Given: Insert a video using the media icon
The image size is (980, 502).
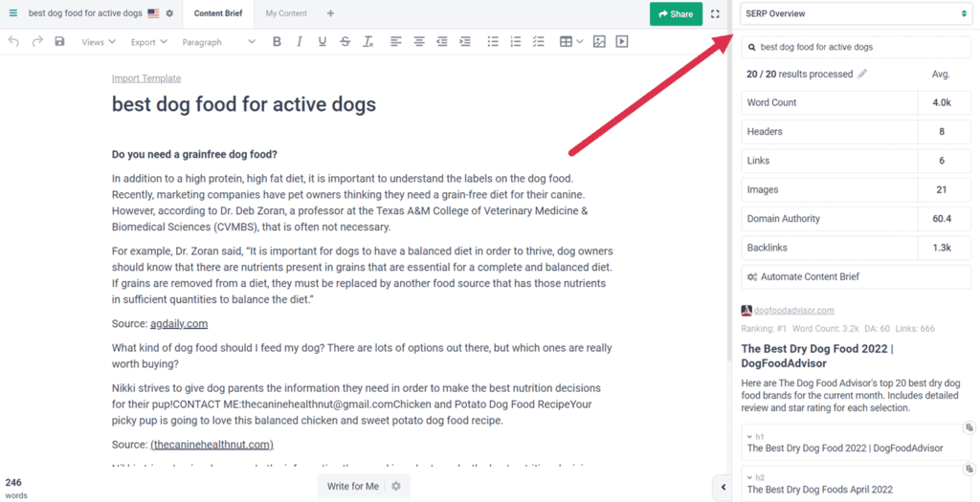Looking at the screenshot, I should [622, 42].
